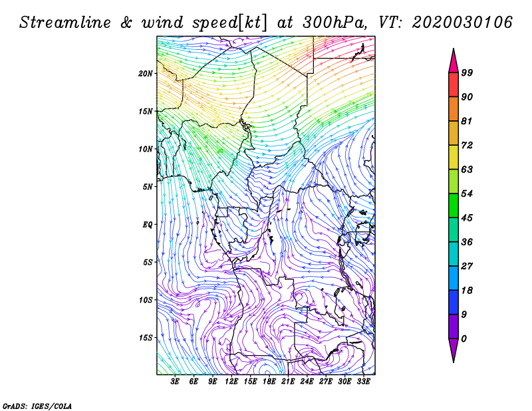
Task: Select the teal 27-36 kt color band
Action: click(x=454, y=254)
